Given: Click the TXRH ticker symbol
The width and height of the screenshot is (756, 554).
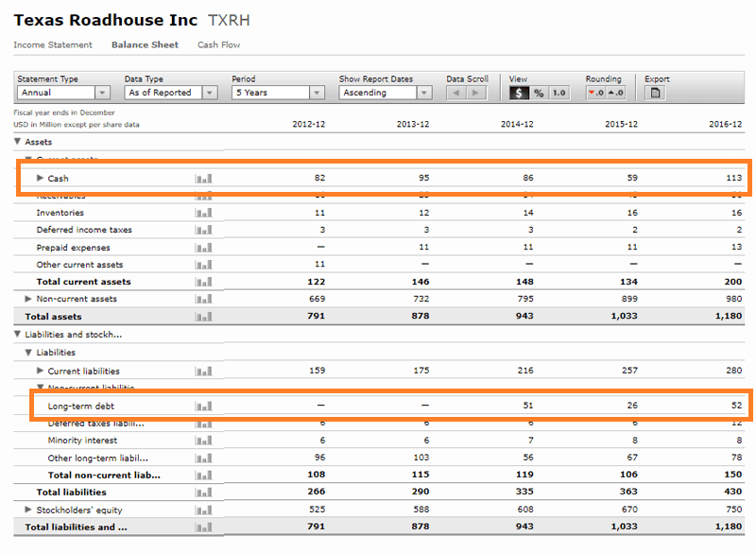Looking at the screenshot, I should [x=229, y=20].
